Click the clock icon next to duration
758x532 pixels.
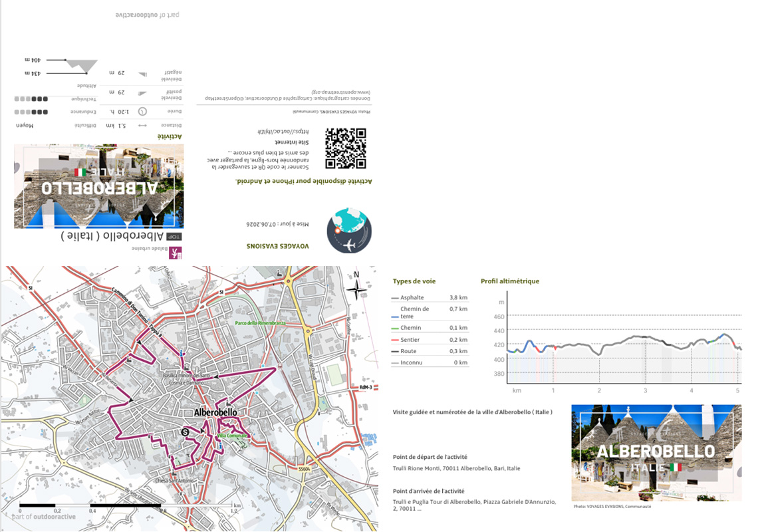142,111
